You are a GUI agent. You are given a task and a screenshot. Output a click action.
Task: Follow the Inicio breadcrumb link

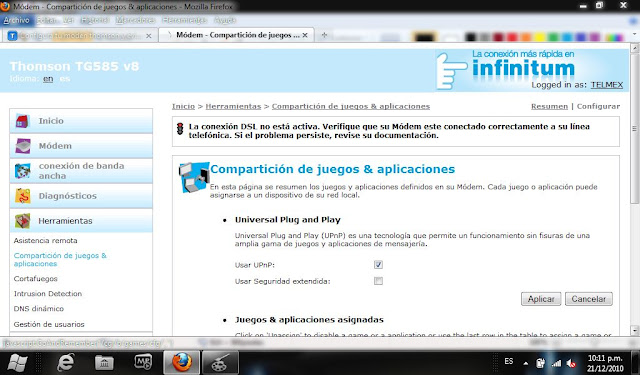point(183,107)
